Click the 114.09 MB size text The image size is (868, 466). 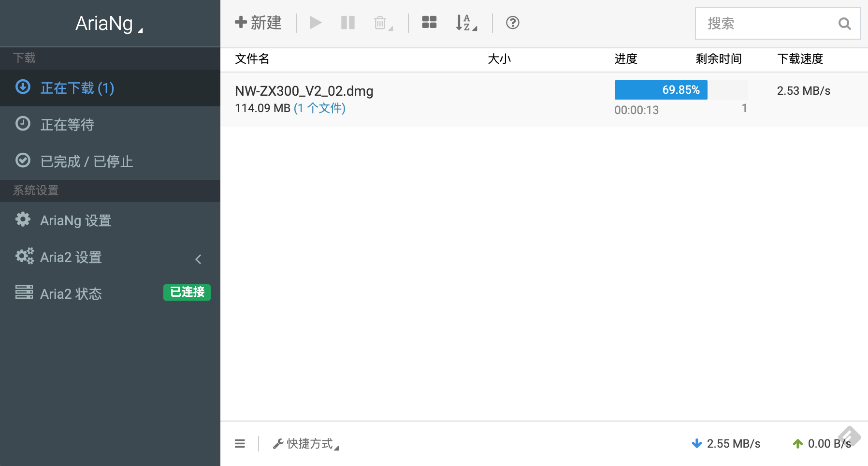pyautogui.click(x=262, y=108)
